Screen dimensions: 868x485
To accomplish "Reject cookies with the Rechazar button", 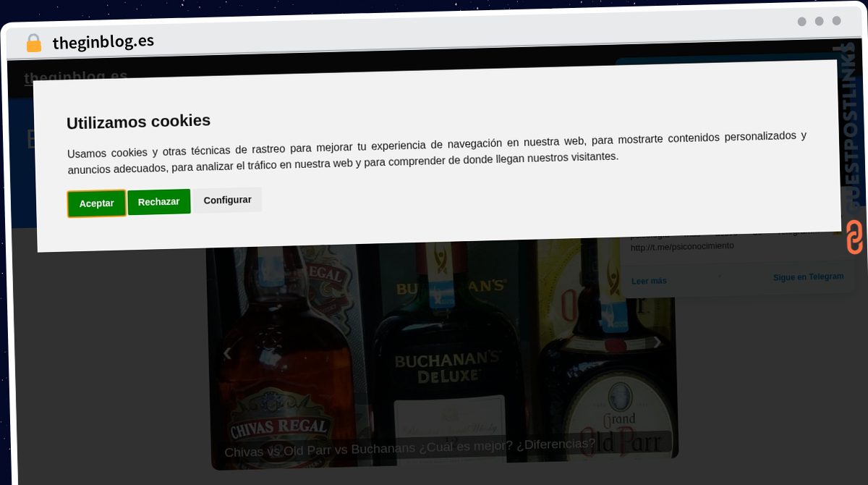I will 159,202.
